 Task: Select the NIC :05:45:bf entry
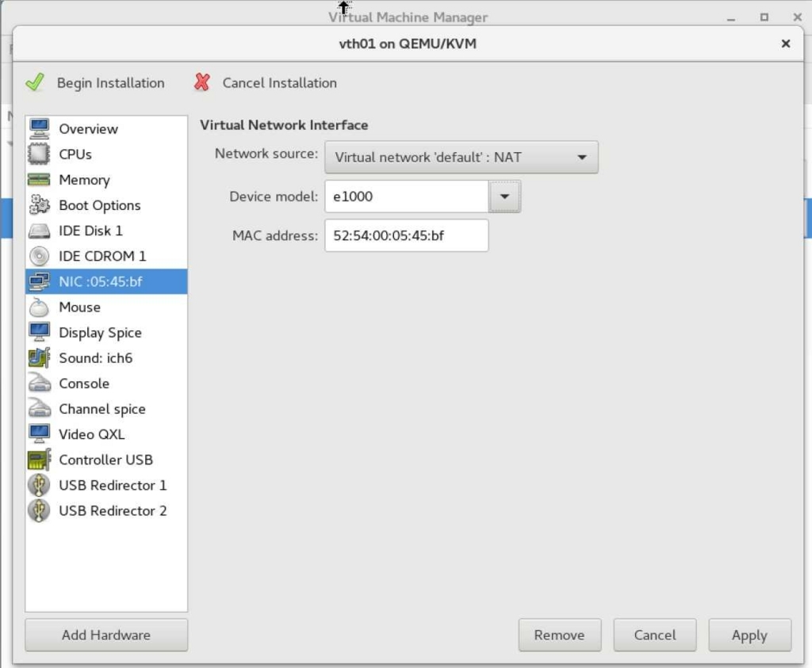pos(106,281)
